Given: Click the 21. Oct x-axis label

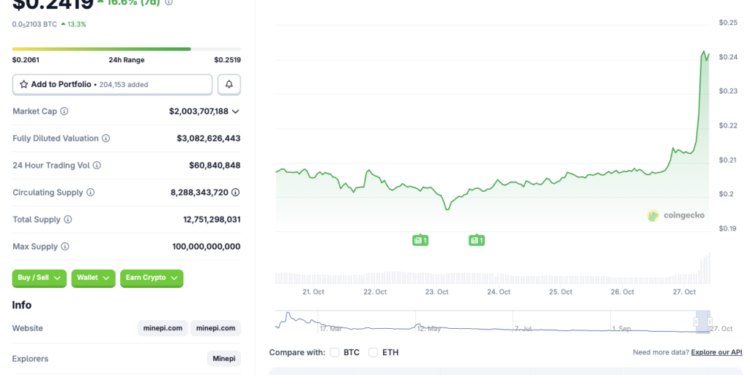Looking at the screenshot, I should [x=313, y=292].
